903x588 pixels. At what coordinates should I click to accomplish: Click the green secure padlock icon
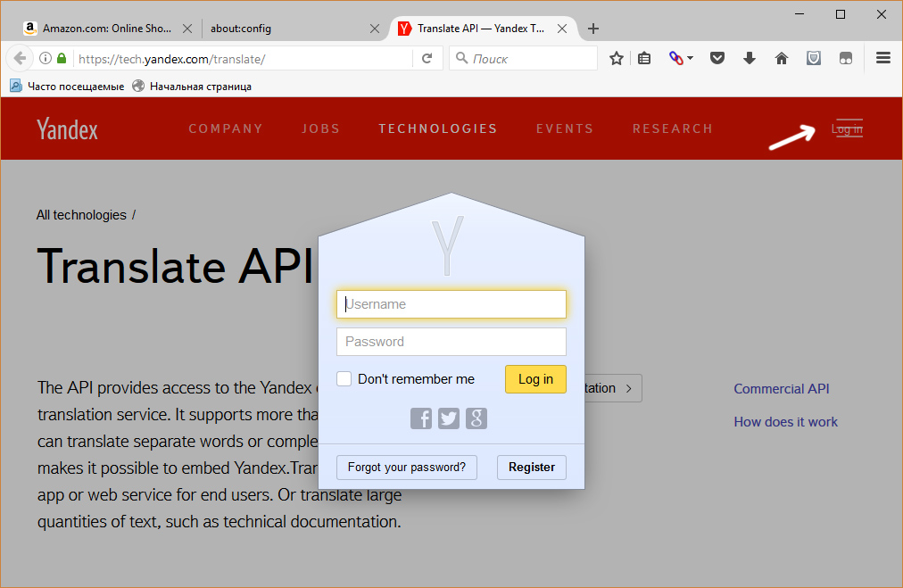point(62,58)
